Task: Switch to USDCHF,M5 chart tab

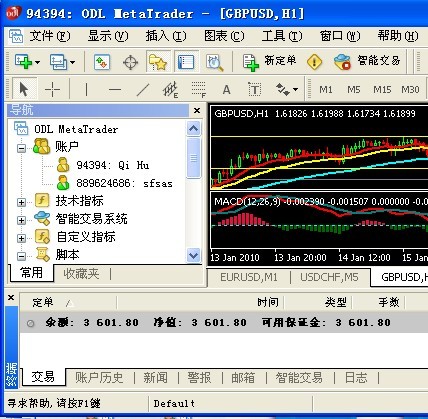Action: (x=329, y=277)
